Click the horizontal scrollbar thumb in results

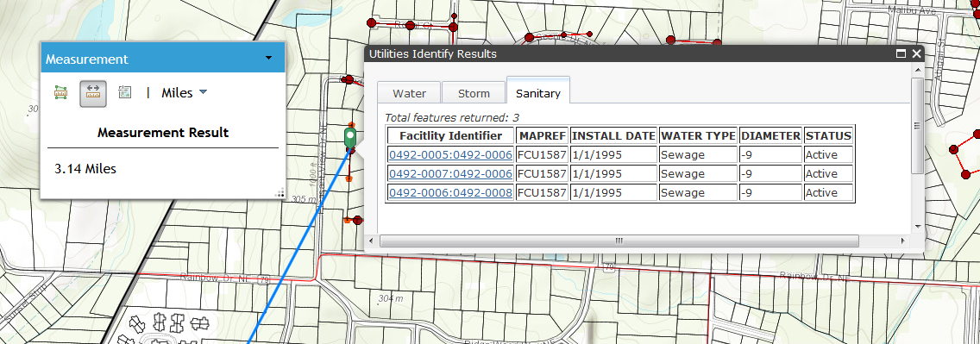[619, 241]
